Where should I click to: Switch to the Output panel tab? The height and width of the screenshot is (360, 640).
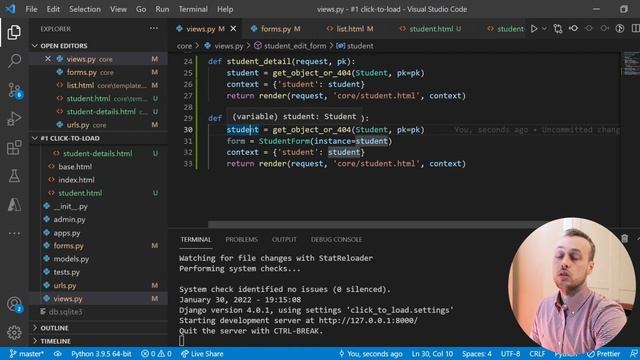pyautogui.click(x=284, y=239)
